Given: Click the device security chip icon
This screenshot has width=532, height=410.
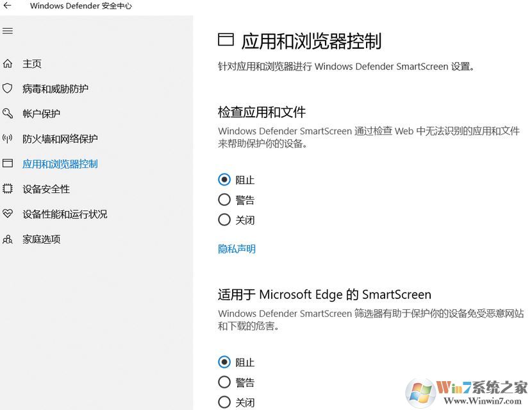Looking at the screenshot, I should pyautogui.click(x=8, y=189).
